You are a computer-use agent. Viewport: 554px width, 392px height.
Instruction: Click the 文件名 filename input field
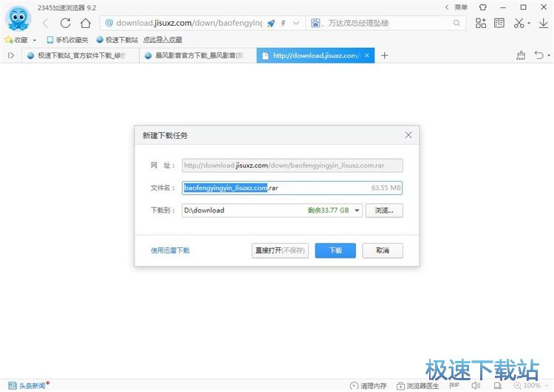[x=293, y=188]
